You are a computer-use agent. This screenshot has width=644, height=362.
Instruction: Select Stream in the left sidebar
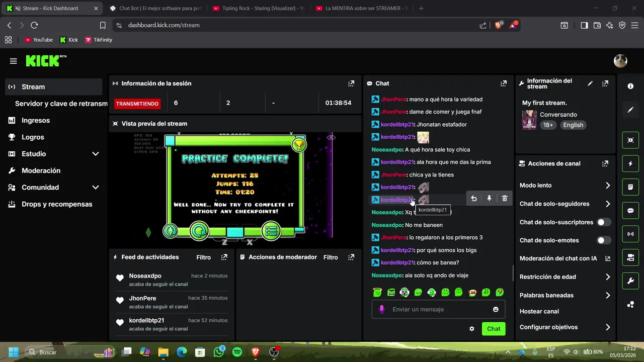coord(54,86)
